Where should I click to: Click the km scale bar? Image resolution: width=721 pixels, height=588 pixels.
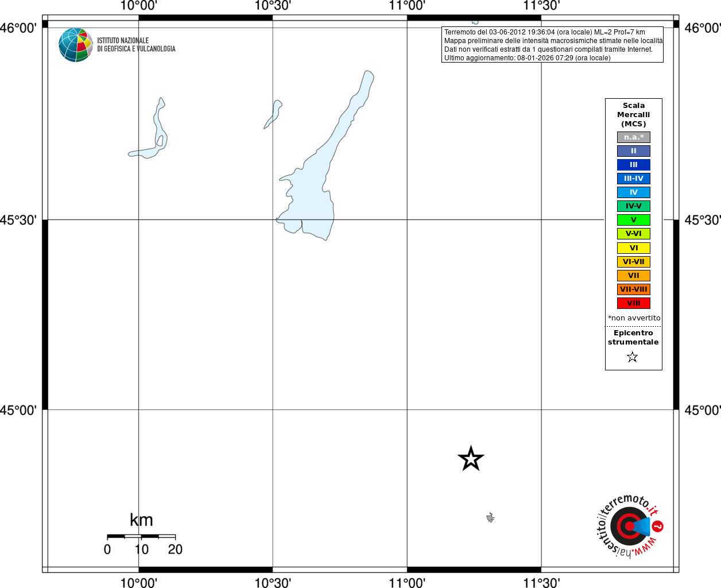(x=141, y=537)
